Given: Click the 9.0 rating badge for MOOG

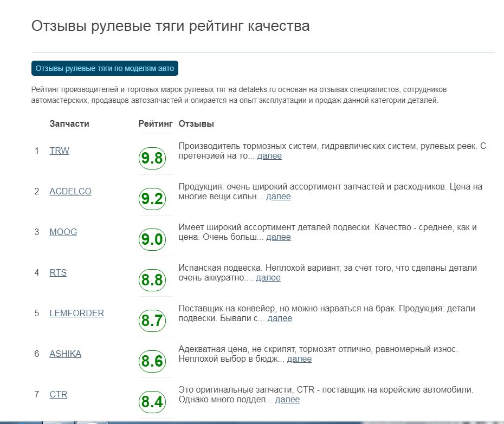Looking at the screenshot, I should [152, 239].
